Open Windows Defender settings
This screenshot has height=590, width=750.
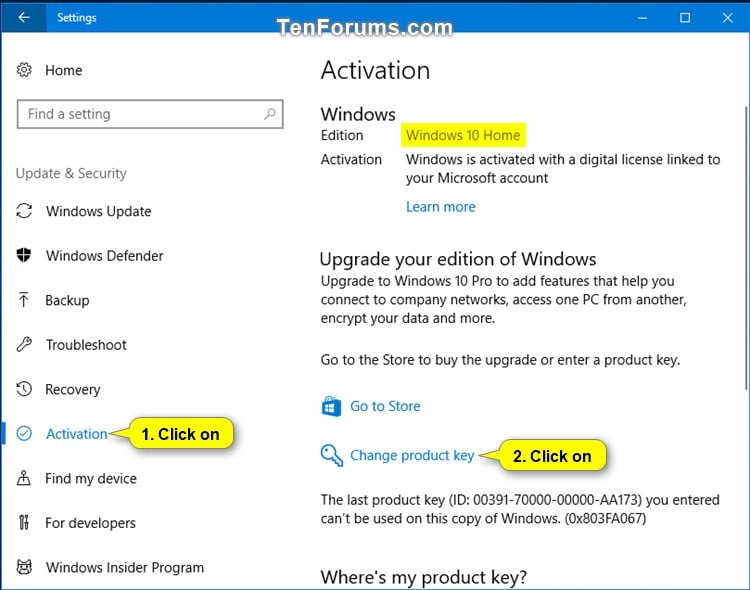point(105,256)
